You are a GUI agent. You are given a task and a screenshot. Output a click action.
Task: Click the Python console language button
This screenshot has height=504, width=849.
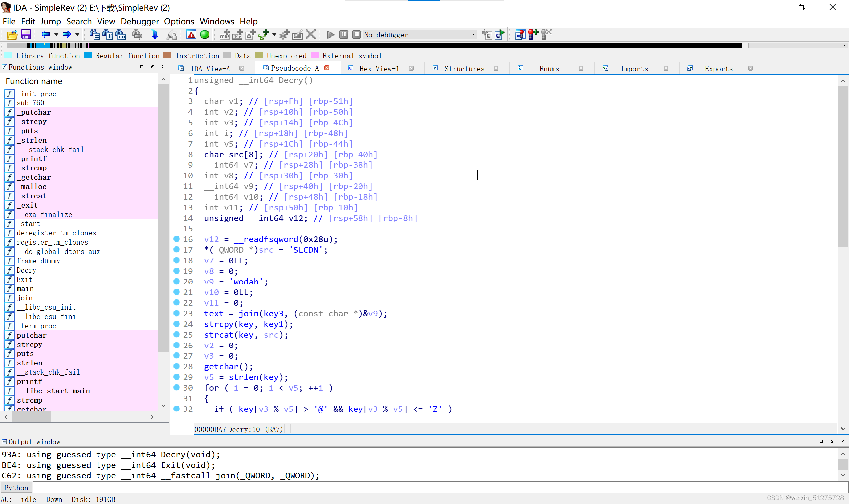pos(16,488)
